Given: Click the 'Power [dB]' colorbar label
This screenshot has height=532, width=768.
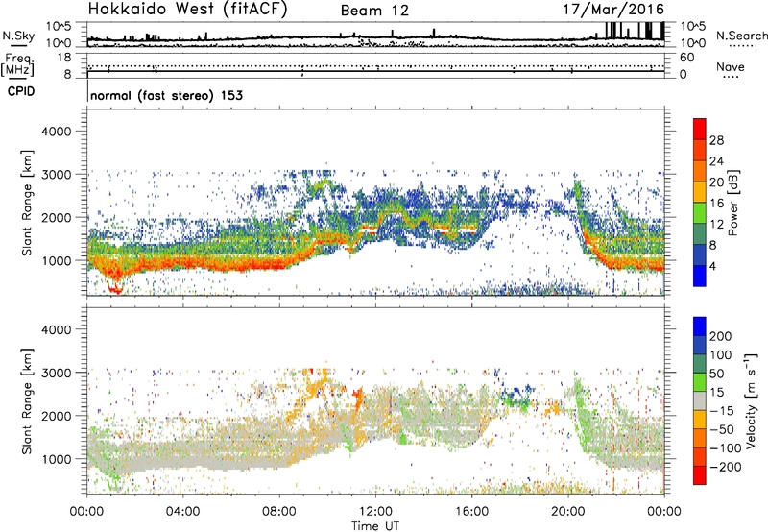Looking at the screenshot, I should [732, 203].
